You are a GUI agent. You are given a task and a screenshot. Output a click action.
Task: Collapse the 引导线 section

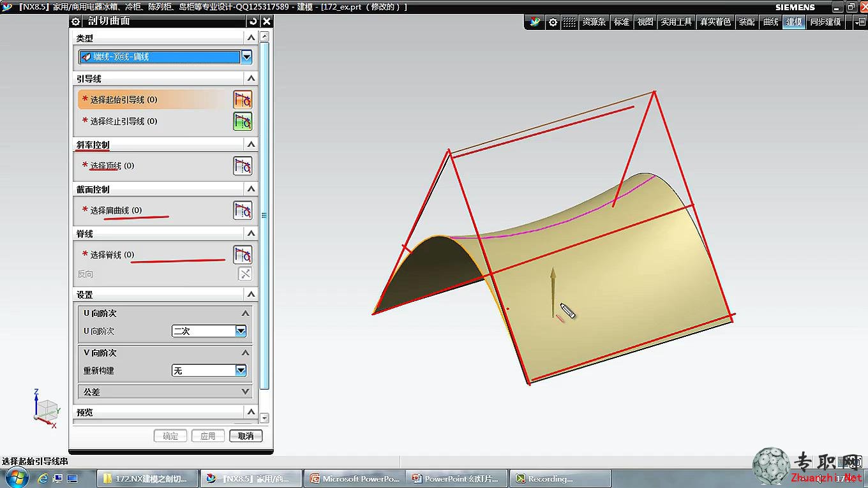251,78
